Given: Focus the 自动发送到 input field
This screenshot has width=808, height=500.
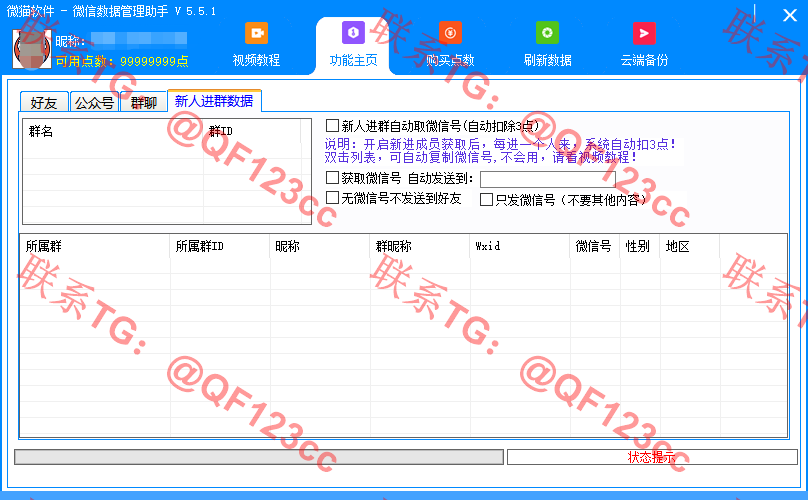Looking at the screenshot, I should 548,179.
